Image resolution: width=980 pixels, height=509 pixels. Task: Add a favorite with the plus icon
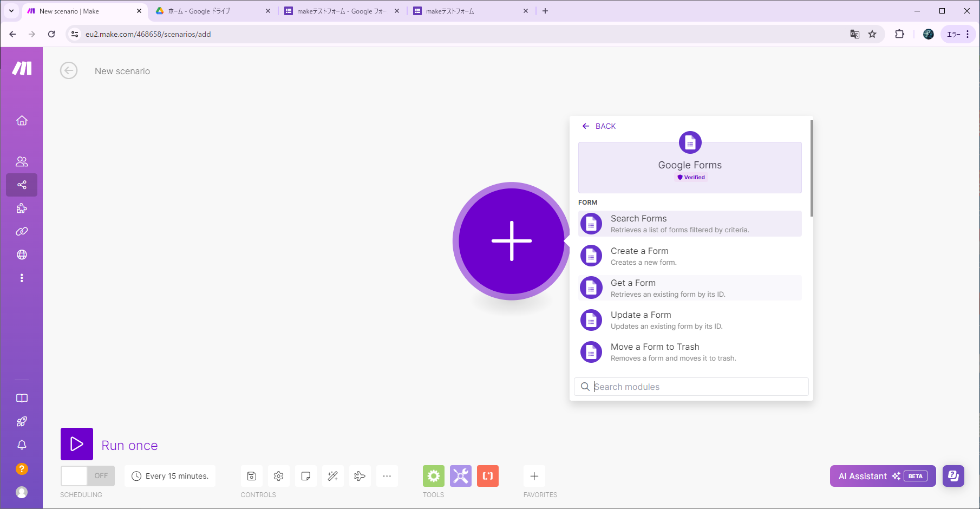[534, 476]
